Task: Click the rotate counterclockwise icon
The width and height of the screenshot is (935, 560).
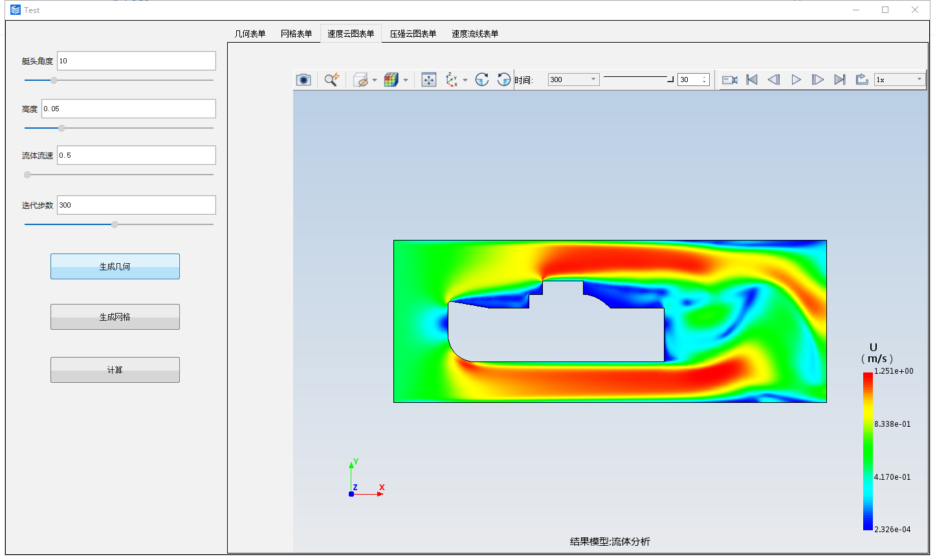Action: pyautogui.click(x=504, y=80)
